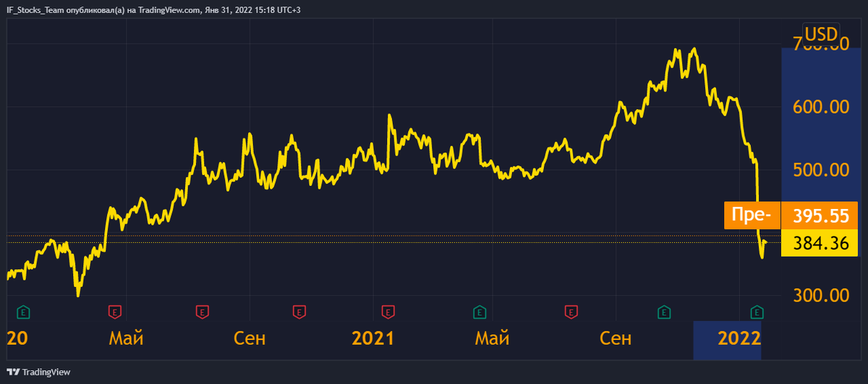
Task: Click the red earnings marker between first Май and first Сен
Action: point(203,312)
